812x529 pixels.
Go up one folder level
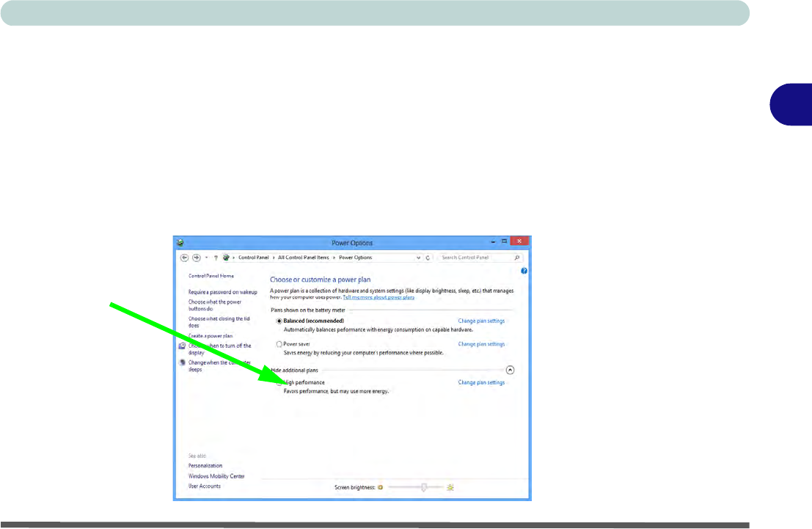[x=216, y=258]
